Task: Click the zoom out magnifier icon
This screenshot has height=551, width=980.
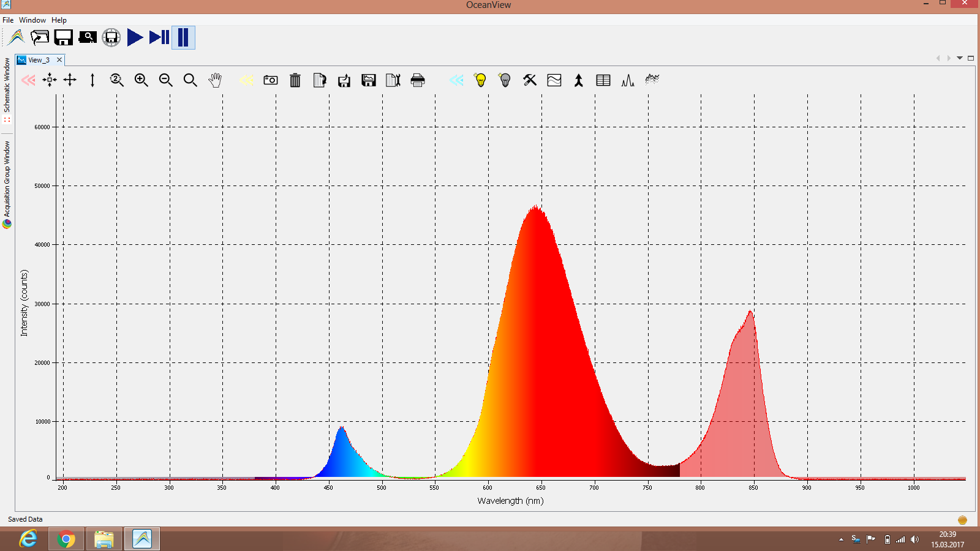Action: click(x=166, y=80)
